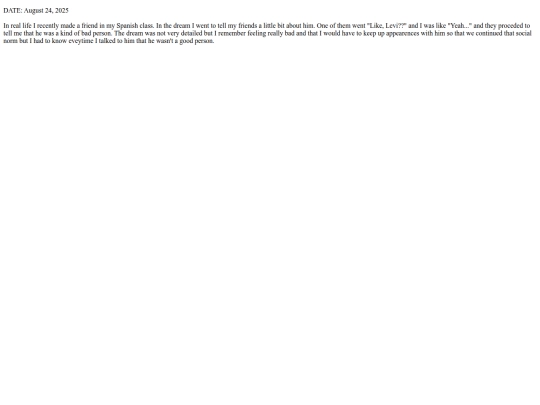The height and width of the screenshot is (405, 540).
Task: Click the misspelled word "eveytime"
Action: pos(81,41)
